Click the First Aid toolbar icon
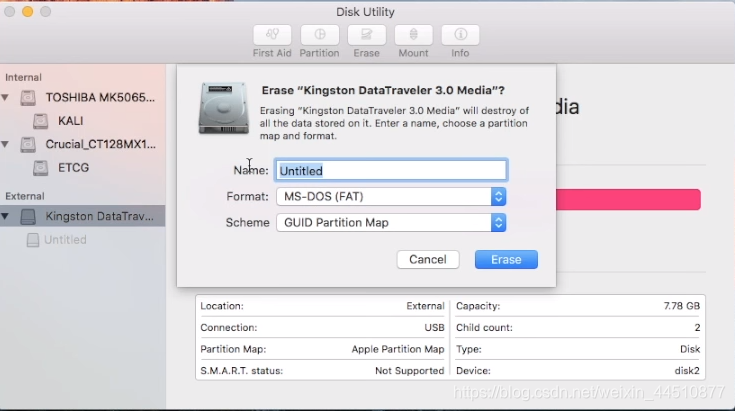Screen dimensions: 735x411 tap(272, 35)
